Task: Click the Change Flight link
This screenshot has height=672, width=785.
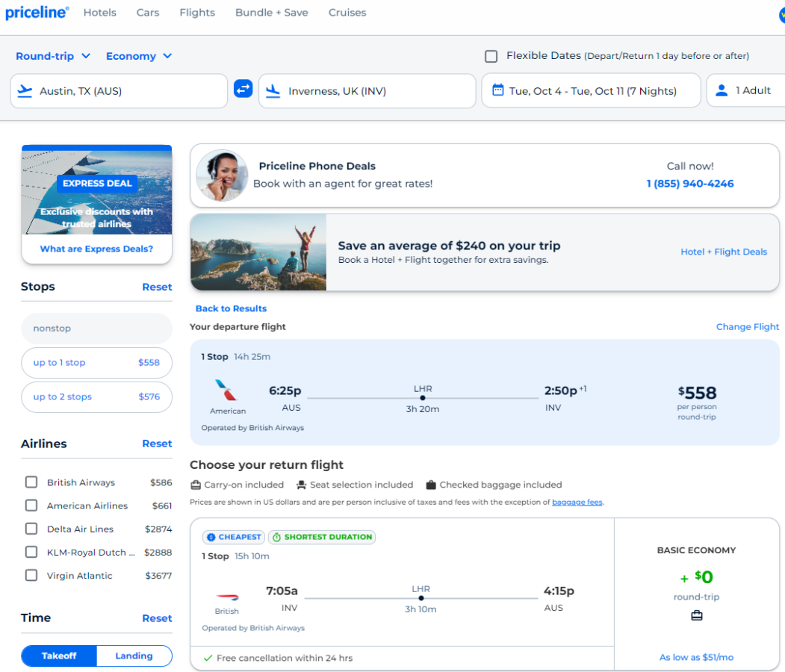Action: [747, 326]
